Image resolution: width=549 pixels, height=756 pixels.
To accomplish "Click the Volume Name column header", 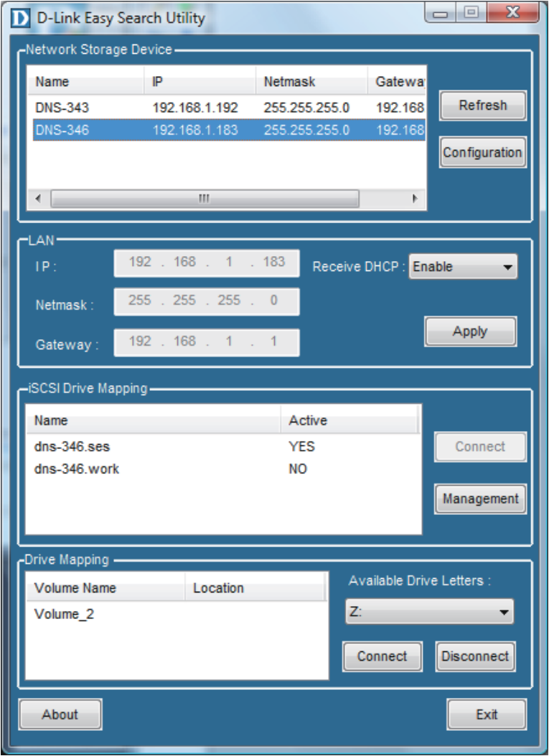I will tap(105, 587).
